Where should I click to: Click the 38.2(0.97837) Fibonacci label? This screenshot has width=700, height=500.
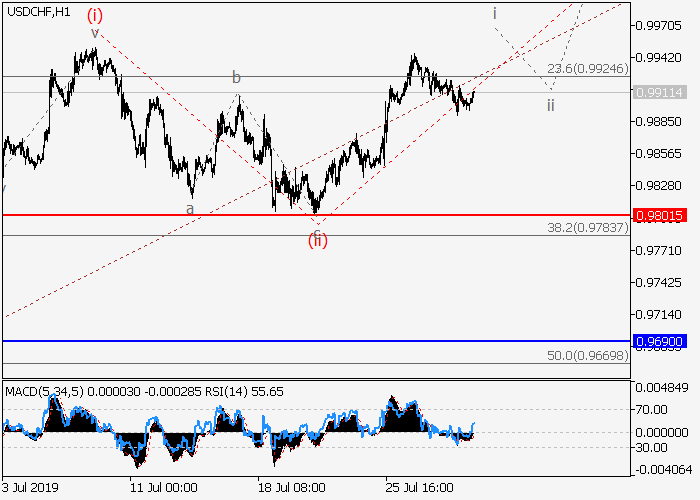coord(587,228)
